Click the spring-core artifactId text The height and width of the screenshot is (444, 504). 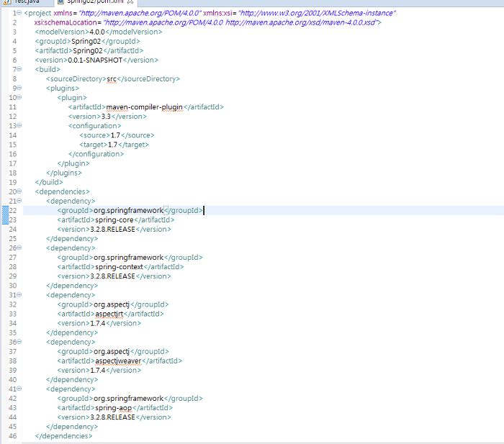[x=114, y=219]
